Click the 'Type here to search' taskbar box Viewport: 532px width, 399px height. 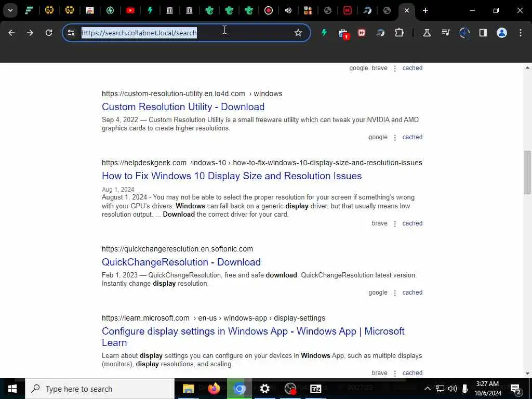pyautogui.click(x=100, y=389)
